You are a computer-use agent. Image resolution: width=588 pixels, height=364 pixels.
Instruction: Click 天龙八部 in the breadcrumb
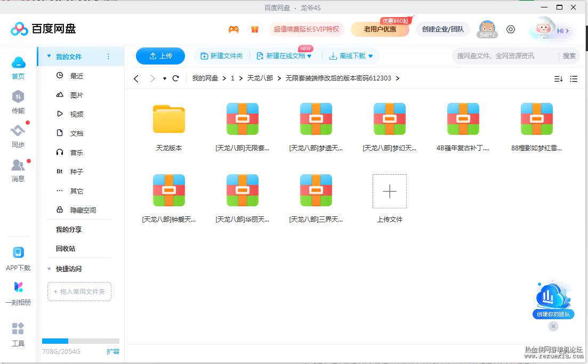[260, 78]
